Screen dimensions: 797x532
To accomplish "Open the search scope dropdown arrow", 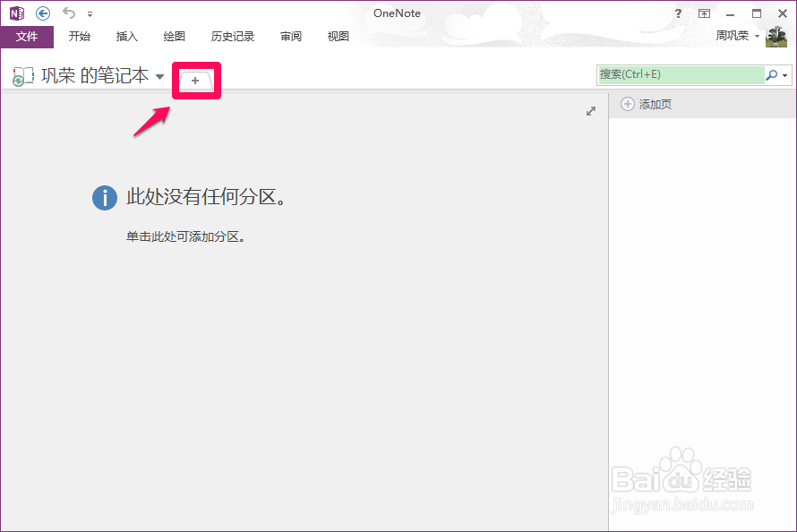I will (x=785, y=76).
